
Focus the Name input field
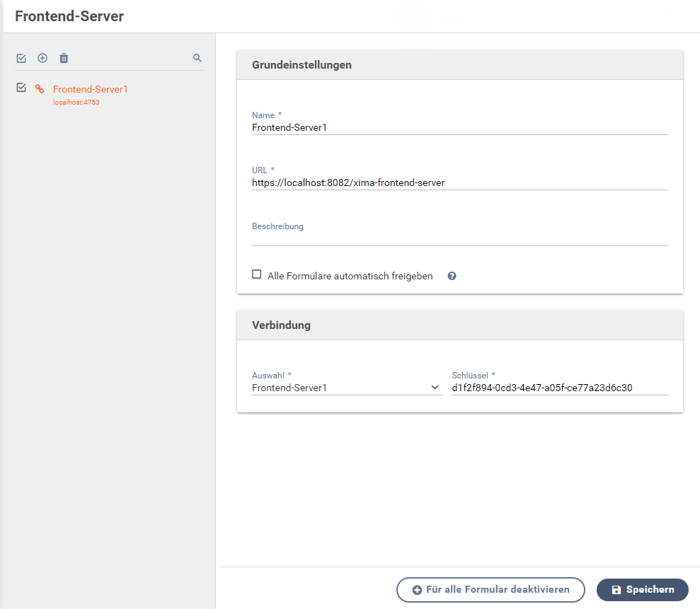[x=460, y=127]
